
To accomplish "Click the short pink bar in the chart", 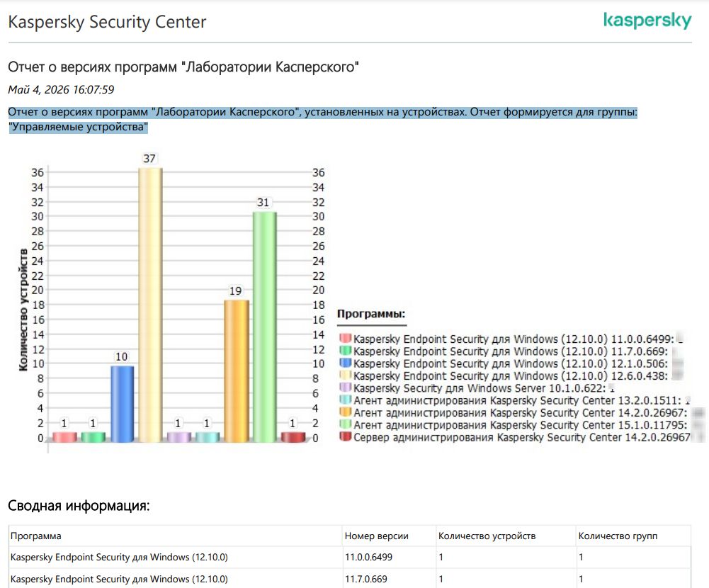I will click(x=64, y=437).
